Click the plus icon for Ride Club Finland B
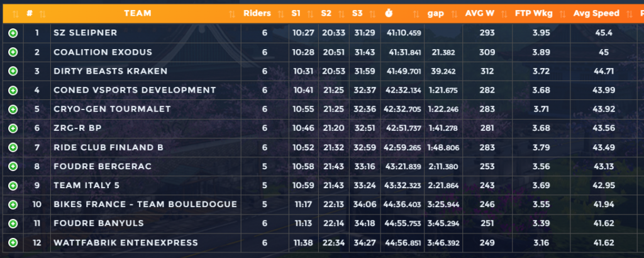The height and width of the screenshot is (258, 644). tap(13, 147)
